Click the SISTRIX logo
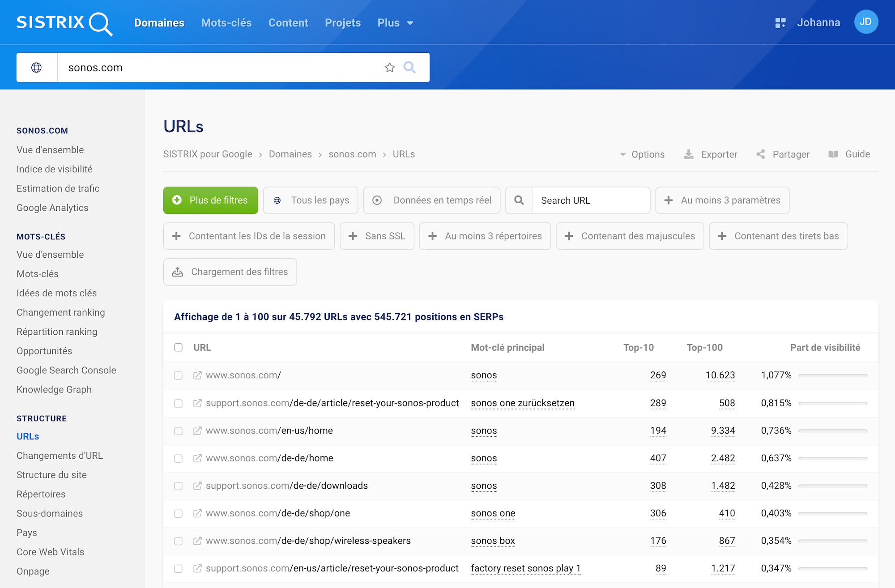The width and height of the screenshot is (895, 588). tap(64, 23)
